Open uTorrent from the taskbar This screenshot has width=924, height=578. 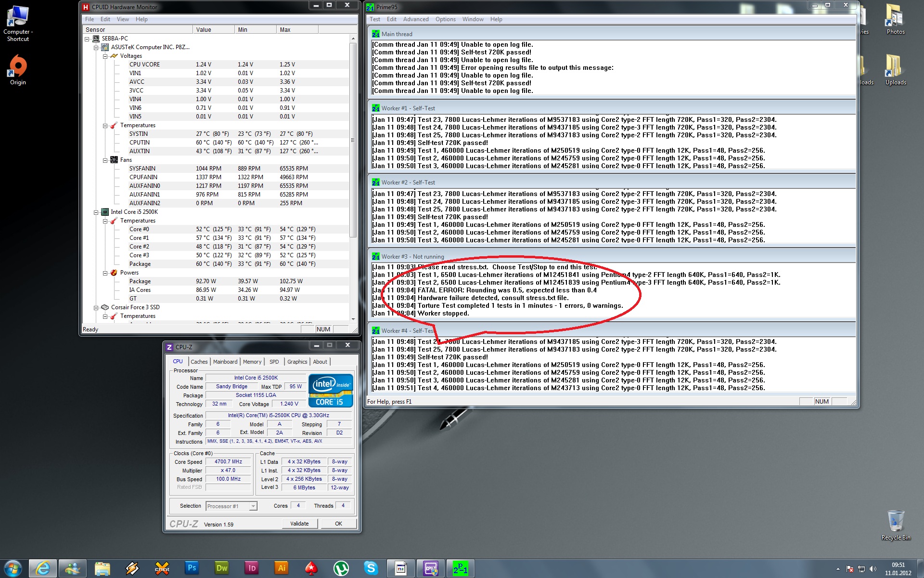(341, 568)
